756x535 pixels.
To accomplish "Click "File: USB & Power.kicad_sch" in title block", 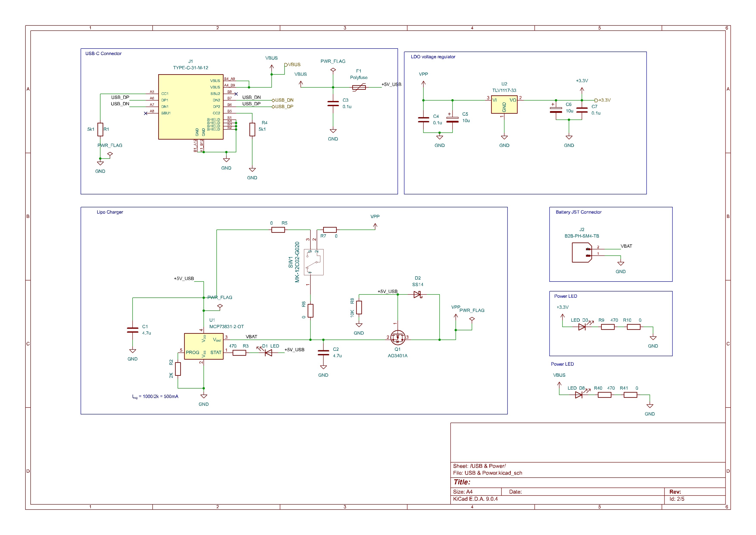I will (x=488, y=473).
